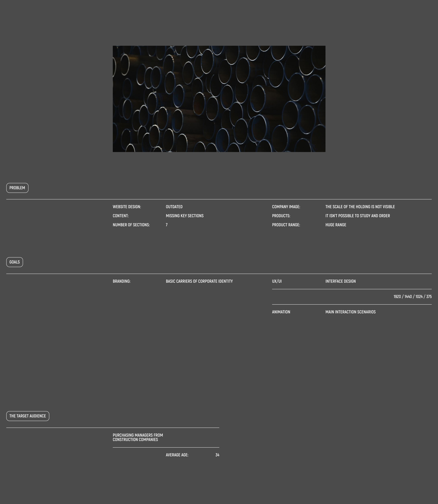Viewport: 438px width, 504px height.
Task: Click the BRANDING label
Action: tap(122, 281)
